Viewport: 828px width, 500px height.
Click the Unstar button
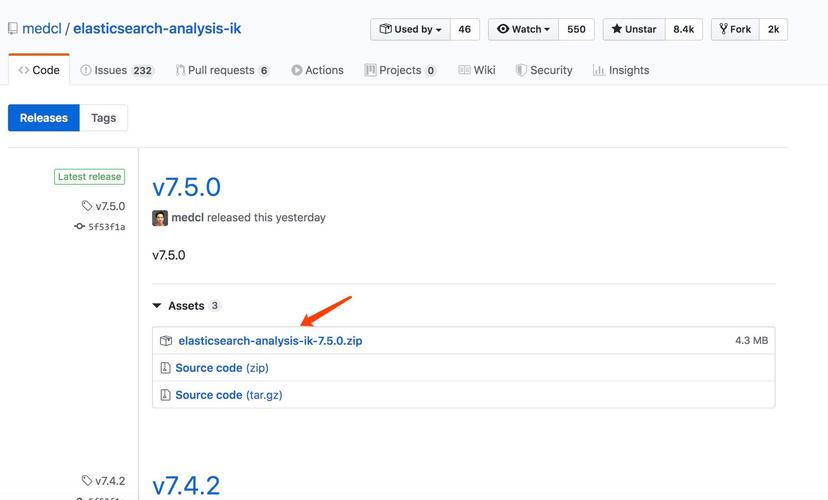tap(634, 30)
